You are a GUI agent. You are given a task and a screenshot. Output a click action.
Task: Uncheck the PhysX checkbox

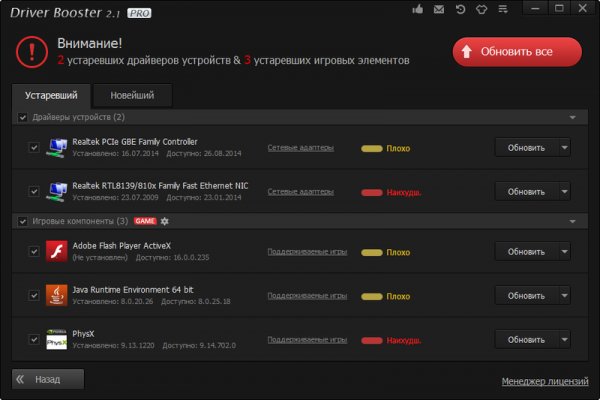click(x=34, y=340)
